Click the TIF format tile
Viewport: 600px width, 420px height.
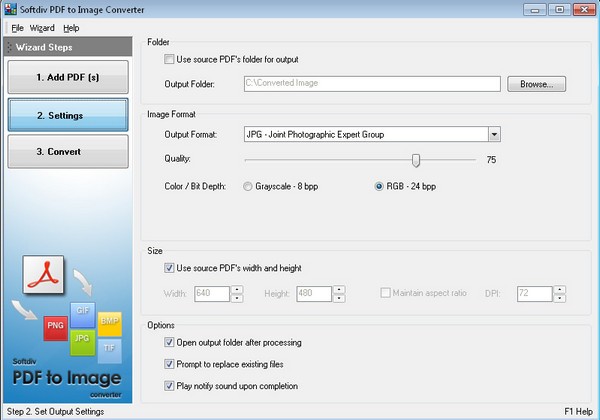pyautogui.click(x=109, y=351)
